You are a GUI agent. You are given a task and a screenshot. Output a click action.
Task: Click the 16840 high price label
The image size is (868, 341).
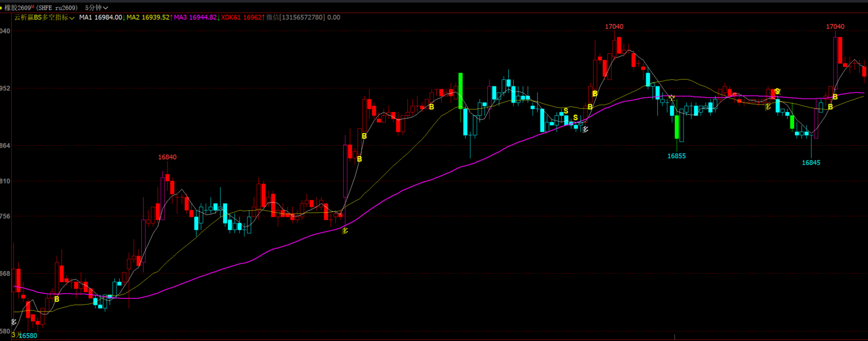167,157
